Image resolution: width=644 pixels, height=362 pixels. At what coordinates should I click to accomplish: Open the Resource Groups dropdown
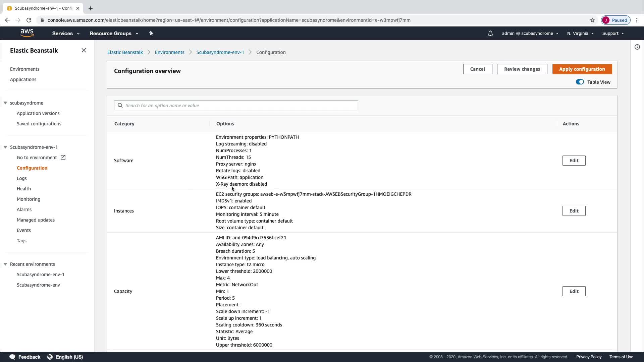(x=114, y=34)
